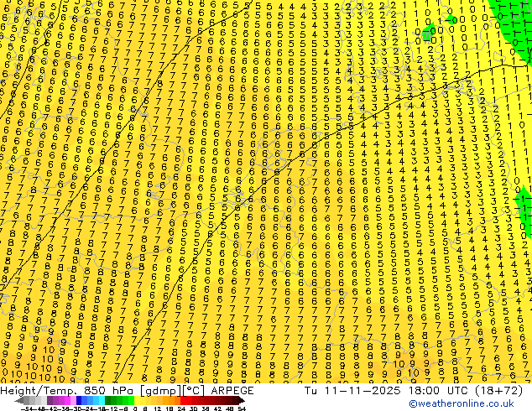Click the legend's left gray arrow end
Image resolution: width=532 pixels, height=411 pixels.
18,401
